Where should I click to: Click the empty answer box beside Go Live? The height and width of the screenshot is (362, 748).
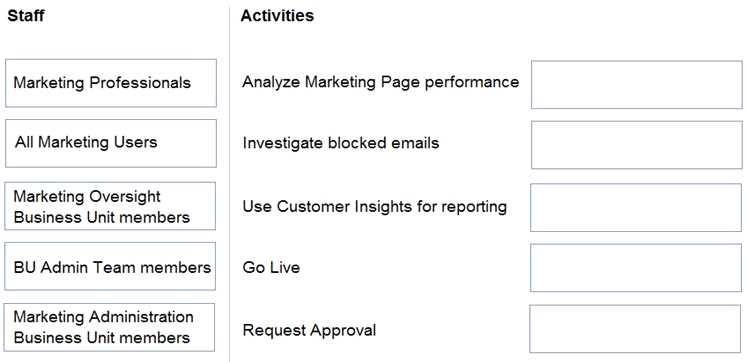636,268
